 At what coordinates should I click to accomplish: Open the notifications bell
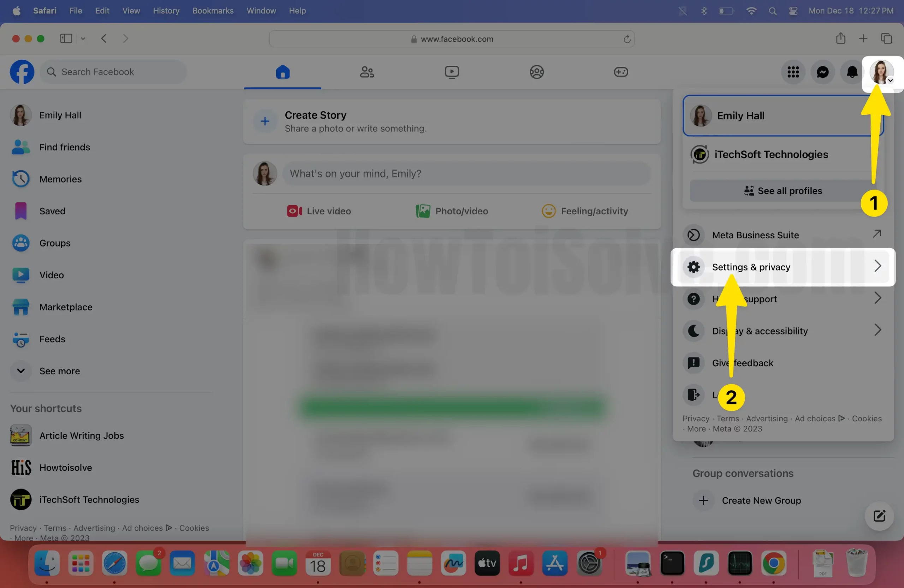point(852,72)
